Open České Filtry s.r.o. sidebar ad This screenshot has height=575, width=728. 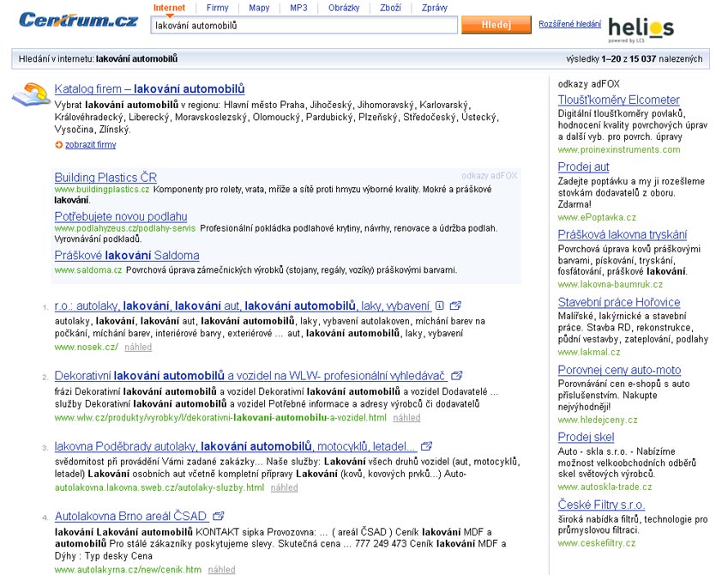[x=601, y=505]
